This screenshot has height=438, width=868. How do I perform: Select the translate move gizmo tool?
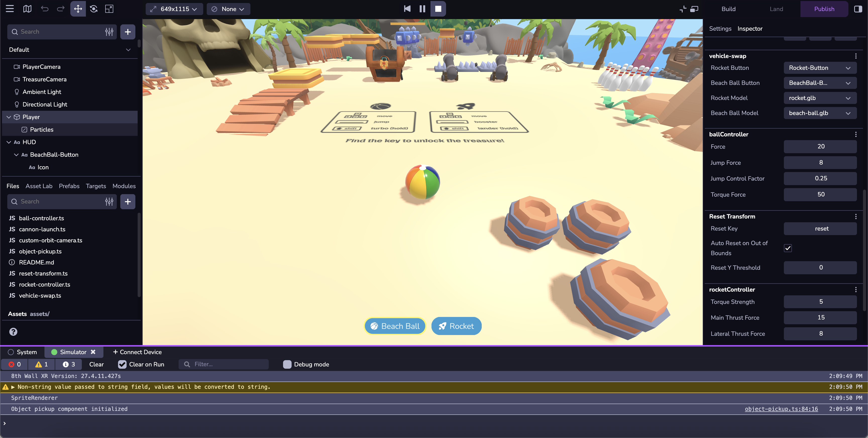pyautogui.click(x=78, y=9)
